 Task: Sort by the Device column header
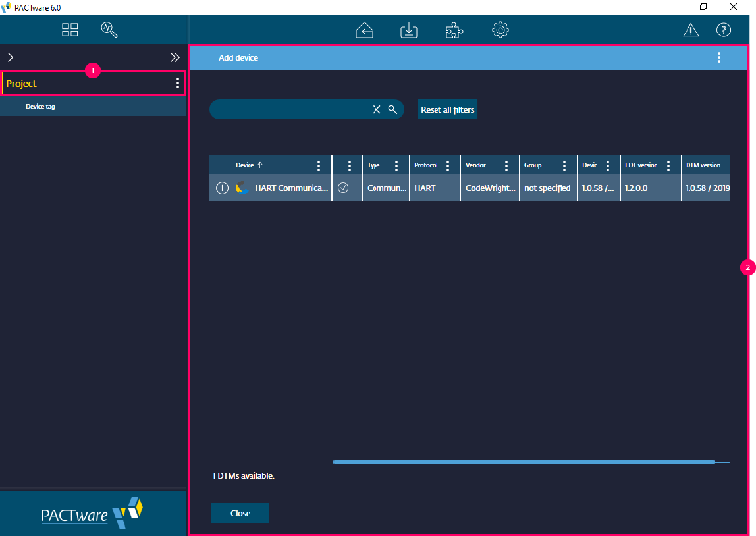(250, 165)
